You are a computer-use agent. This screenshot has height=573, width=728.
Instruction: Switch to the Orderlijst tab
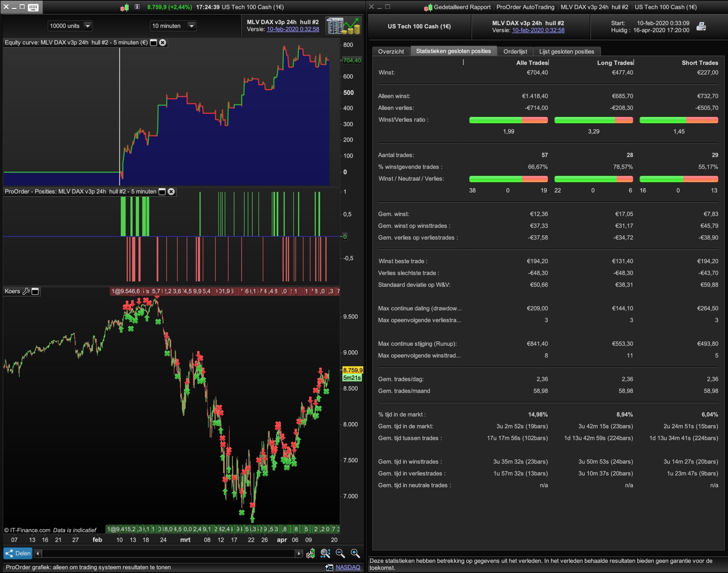(x=515, y=52)
